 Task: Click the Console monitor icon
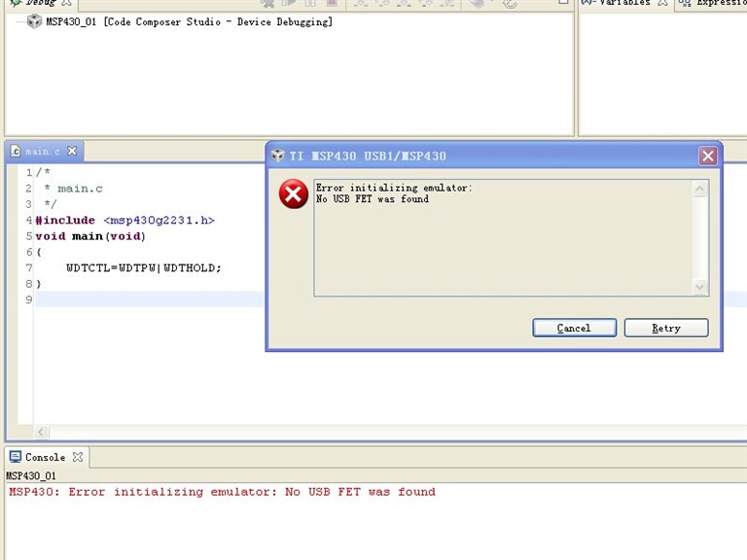tap(16, 457)
